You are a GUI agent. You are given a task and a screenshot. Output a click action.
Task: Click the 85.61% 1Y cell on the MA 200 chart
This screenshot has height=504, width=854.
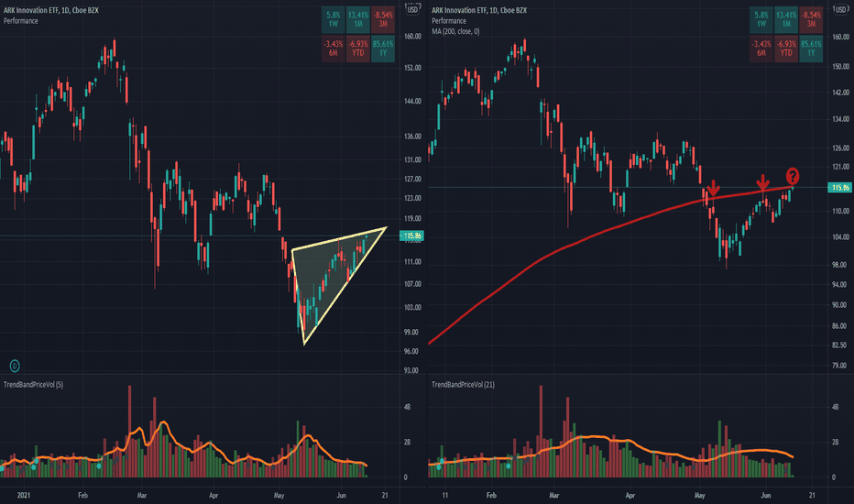pos(811,49)
